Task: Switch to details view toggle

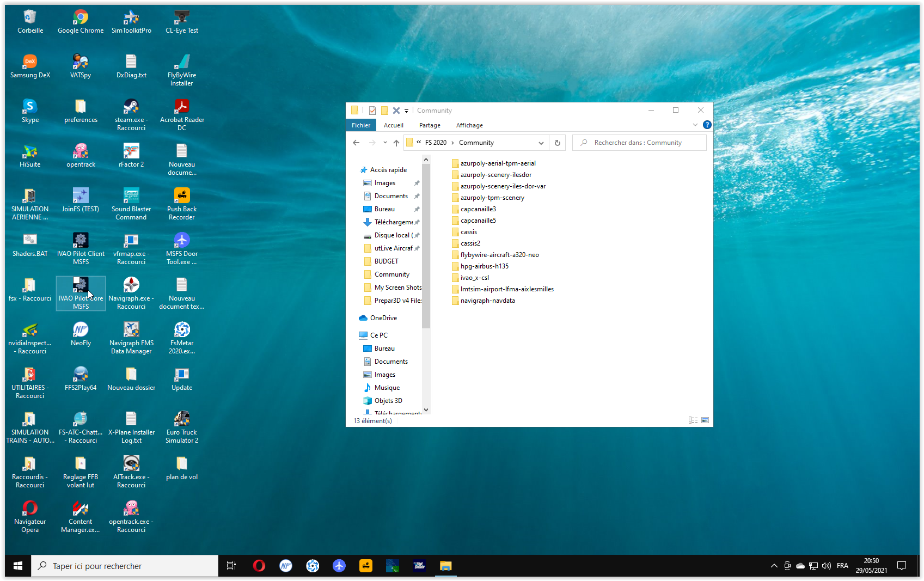Action: click(x=693, y=420)
